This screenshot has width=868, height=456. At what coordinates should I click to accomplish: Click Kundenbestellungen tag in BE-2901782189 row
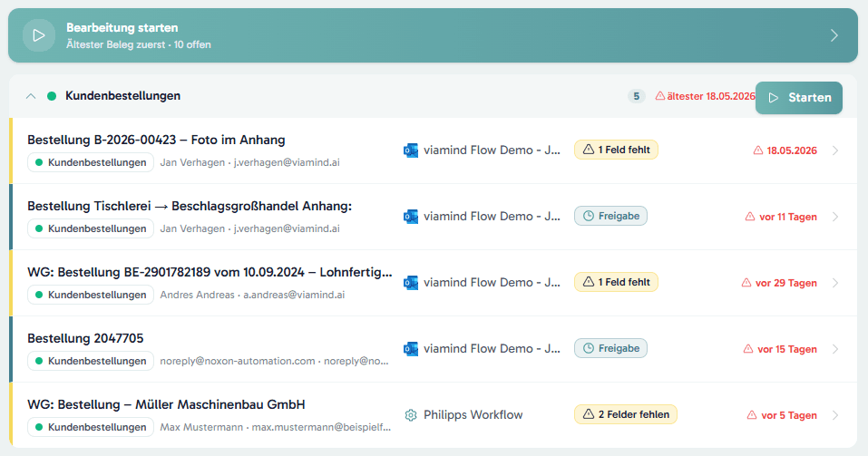[91, 295]
